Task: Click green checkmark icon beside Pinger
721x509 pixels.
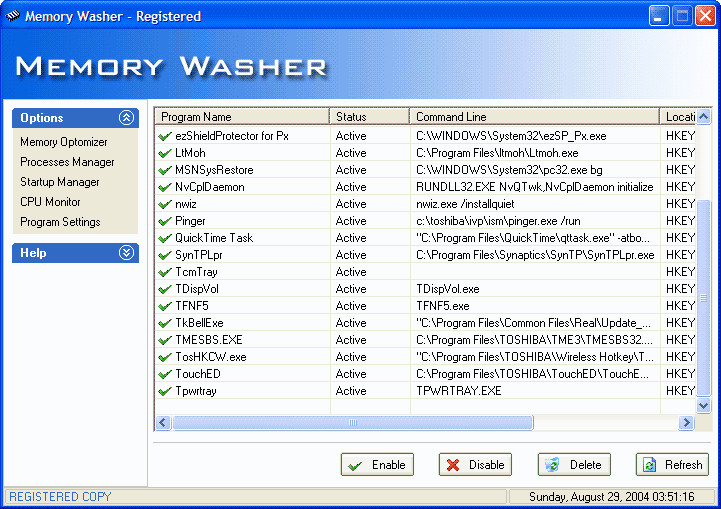Action: coord(165,222)
